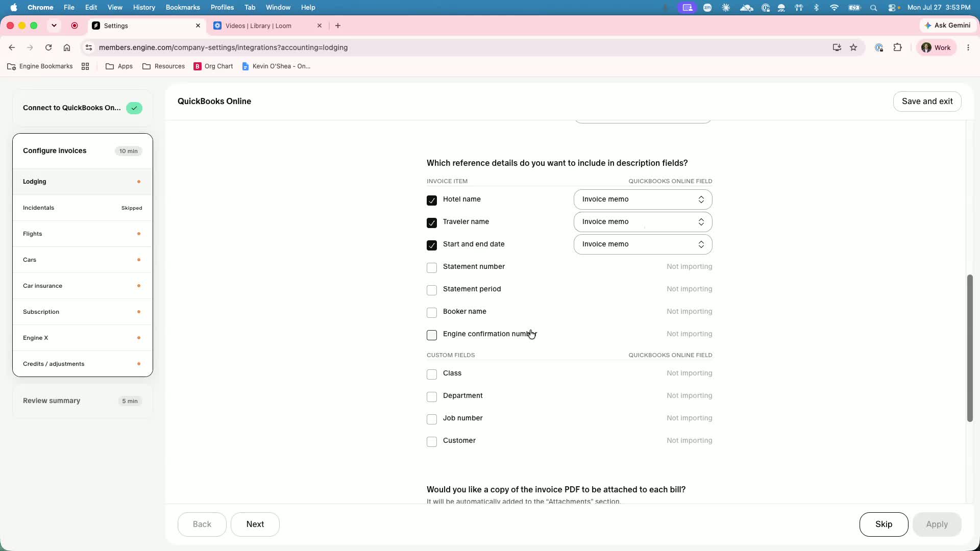Open the Traveler name Invoice memo dropdown
This screenshot has width=980, height=551.
click(x=643, y=222)
